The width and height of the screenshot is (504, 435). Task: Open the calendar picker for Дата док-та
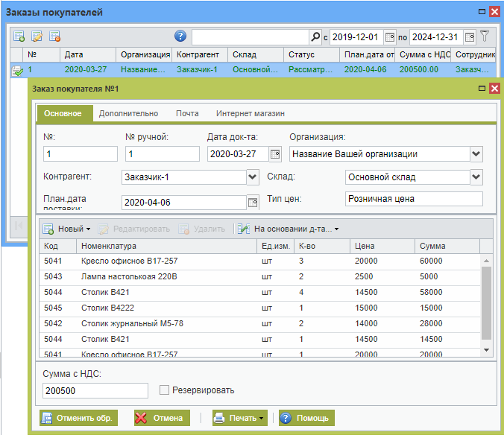pos(274,154)
